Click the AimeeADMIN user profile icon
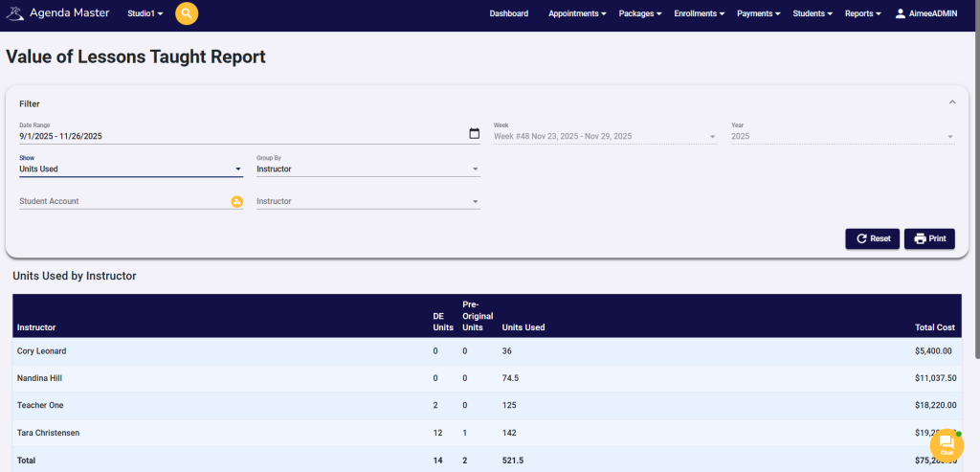This screenshot has width=980, height=472. (901, 13)
